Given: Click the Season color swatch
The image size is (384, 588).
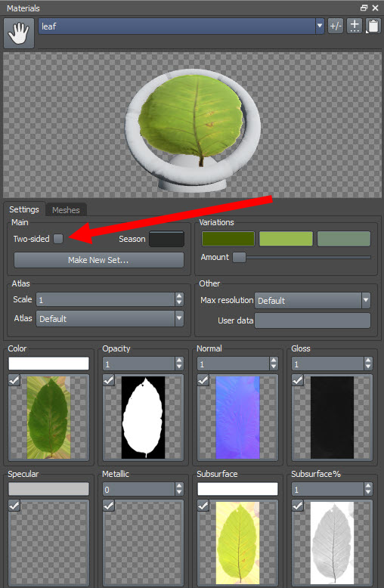Looking at the screenshot, I should (x=166, y=239).
